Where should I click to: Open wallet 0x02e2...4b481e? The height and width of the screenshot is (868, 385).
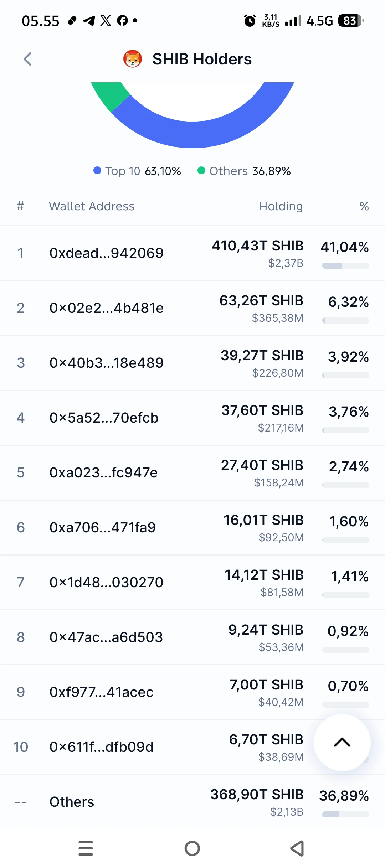pos(192,308)
